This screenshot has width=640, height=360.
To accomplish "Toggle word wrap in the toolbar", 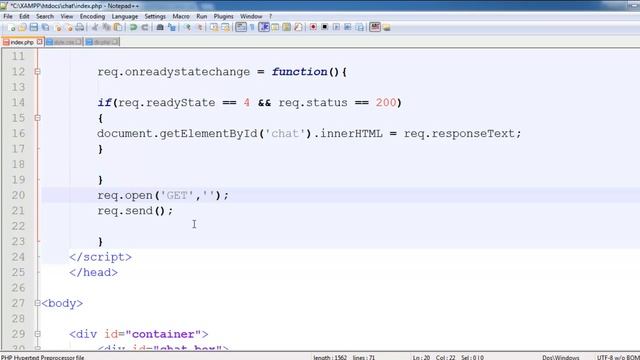I will coord(241,27).
